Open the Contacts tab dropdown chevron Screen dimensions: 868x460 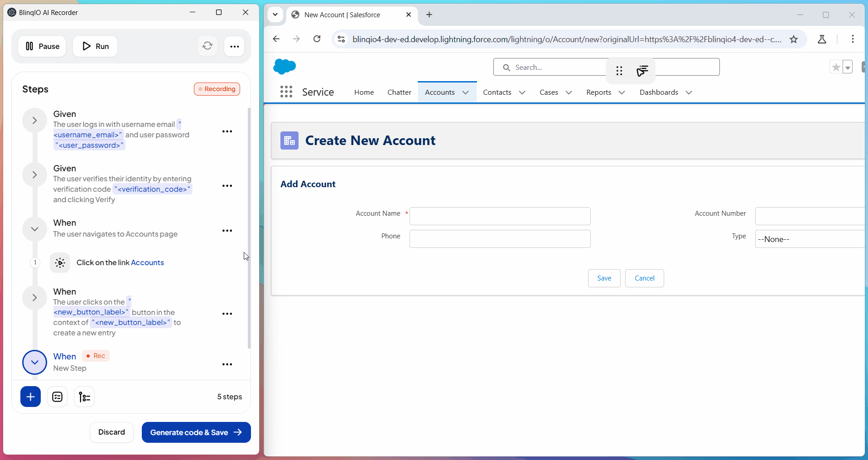click(x=522, y=92)
